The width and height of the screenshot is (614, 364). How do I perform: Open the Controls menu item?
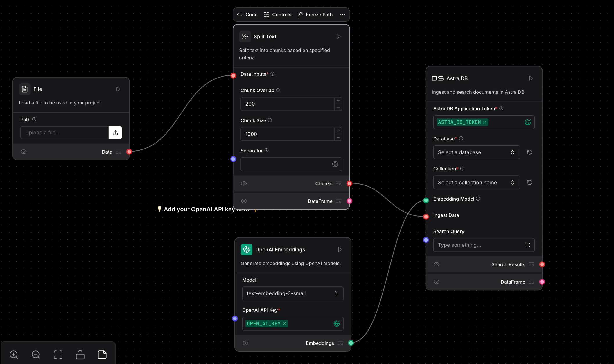277,15
